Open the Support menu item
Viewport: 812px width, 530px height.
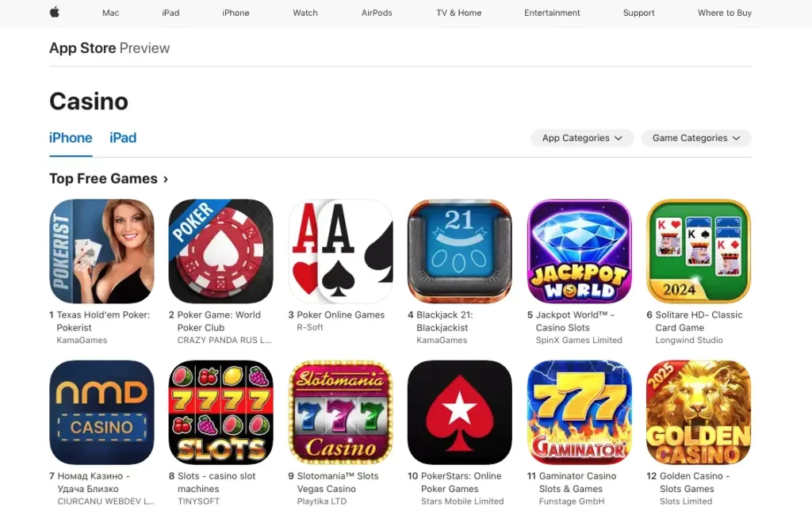pyautogui.click(x=638, y=13)
